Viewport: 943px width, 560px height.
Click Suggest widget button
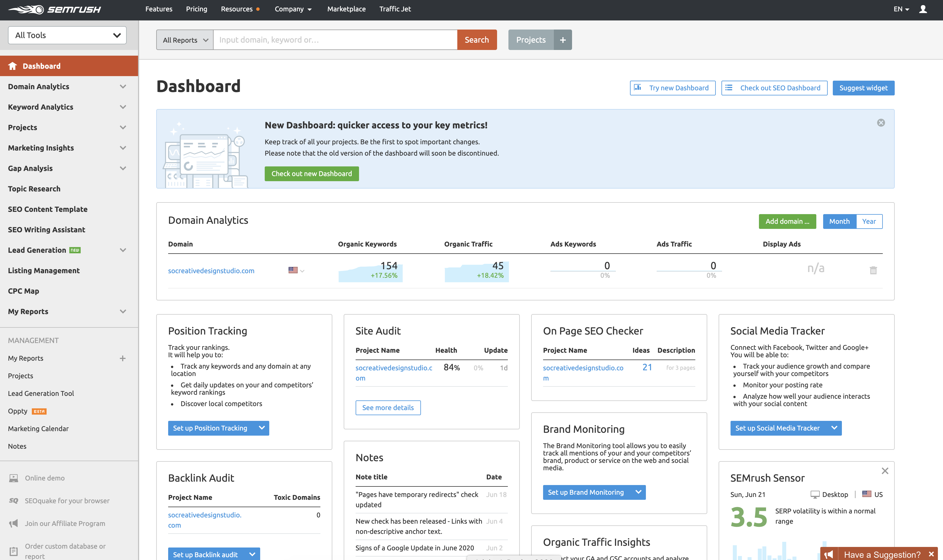pyautogui.click(x=863, y=88)
